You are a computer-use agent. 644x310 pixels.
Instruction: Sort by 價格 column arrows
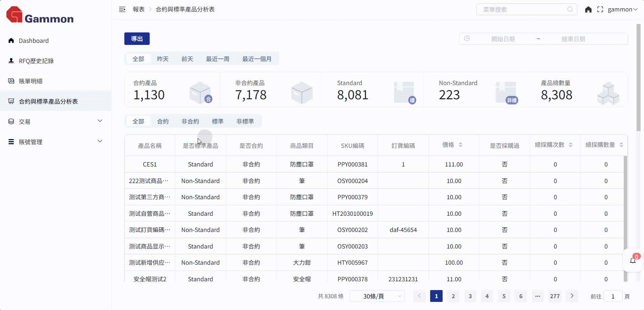[461, 145]
